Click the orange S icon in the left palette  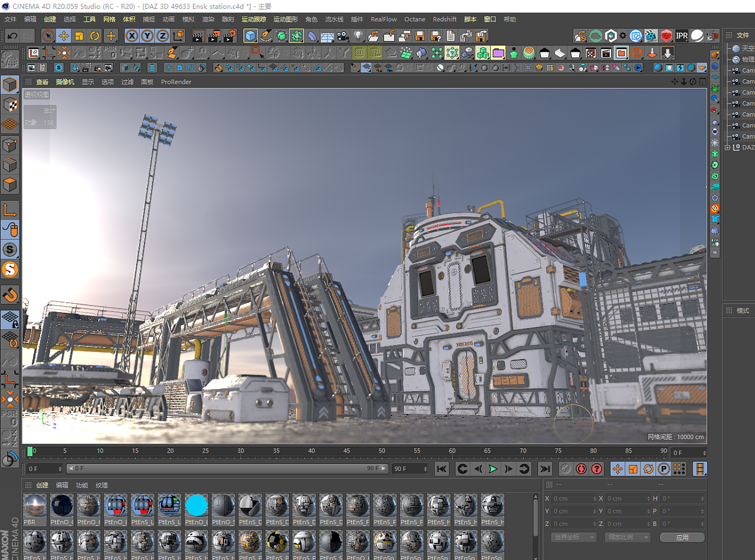point(10,270)
